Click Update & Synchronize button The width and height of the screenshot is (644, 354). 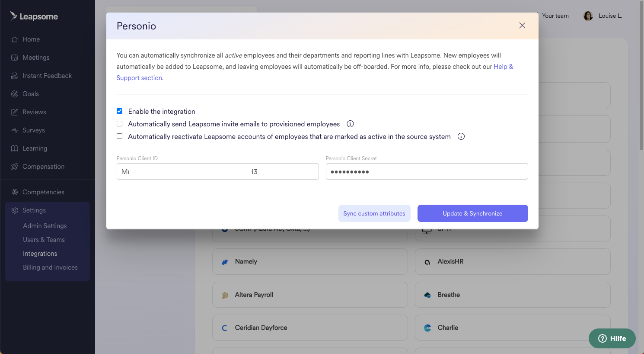(x=473, y=213)
